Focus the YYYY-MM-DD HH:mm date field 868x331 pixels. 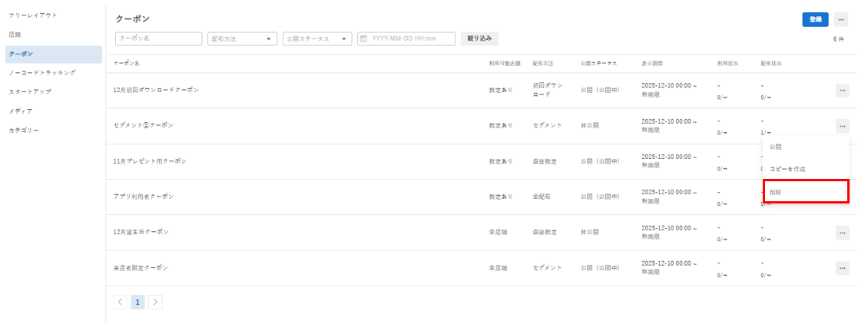coord(406,38)
